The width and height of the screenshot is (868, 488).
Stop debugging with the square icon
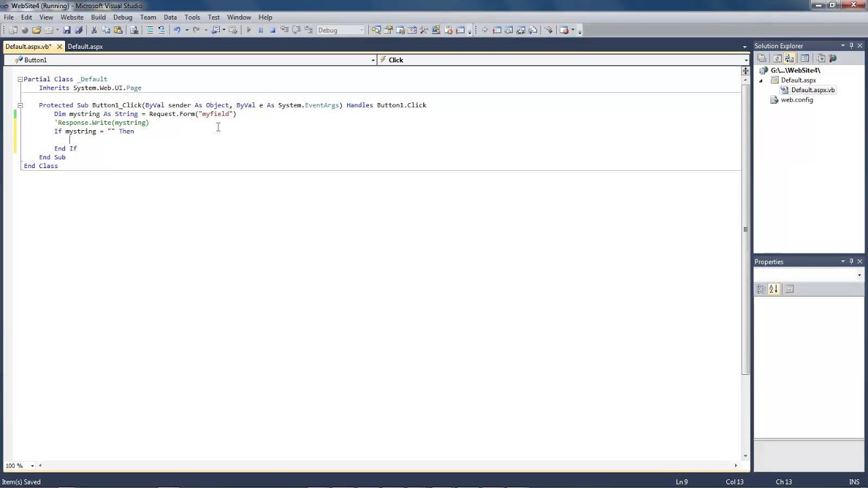273,30
